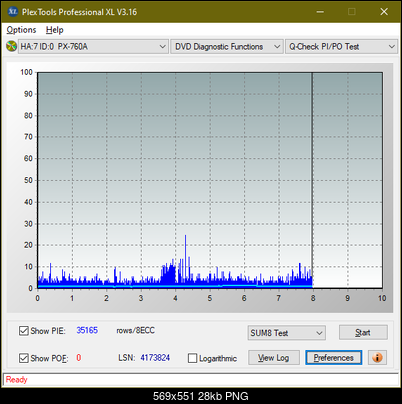Open the Help menu
Screen dimensions: 402x404
tap(55, 30)
